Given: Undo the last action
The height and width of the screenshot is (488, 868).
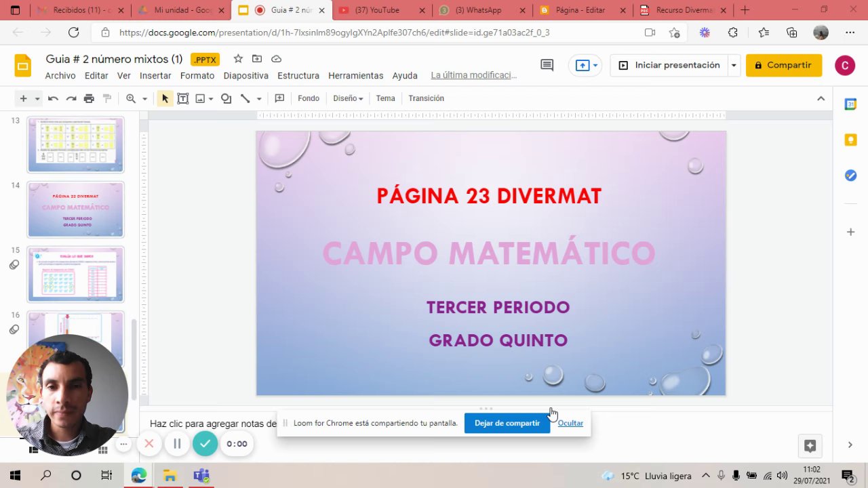Looking at the screenshot, I should point(53,98).
